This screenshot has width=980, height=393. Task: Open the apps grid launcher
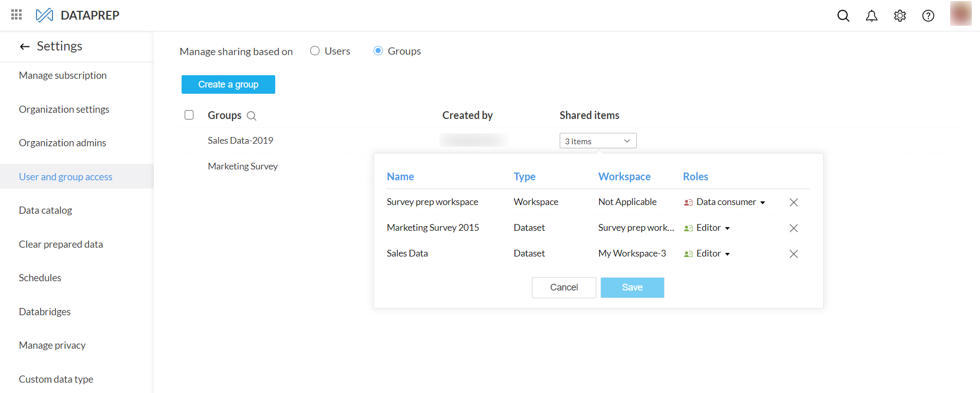(16, 15)
